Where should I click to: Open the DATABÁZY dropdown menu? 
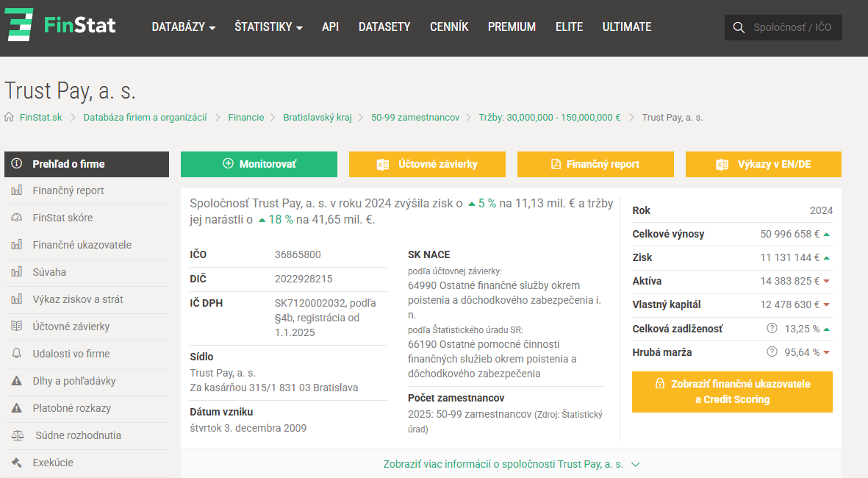tap(184, 26)
